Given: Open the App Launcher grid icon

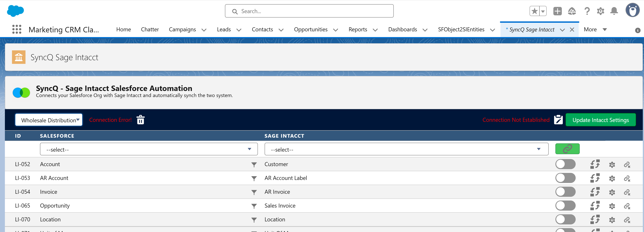Looking at the screenshot, I should [x=17, y=29].
